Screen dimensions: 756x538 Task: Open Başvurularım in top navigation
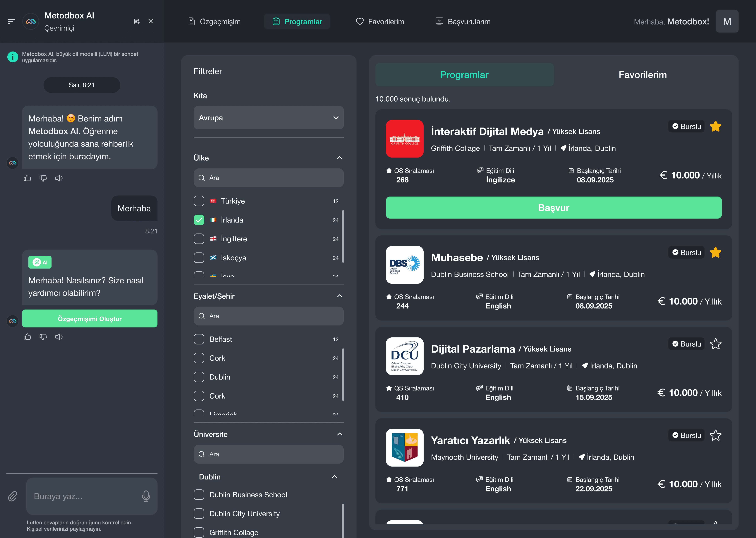click(462, 22)
